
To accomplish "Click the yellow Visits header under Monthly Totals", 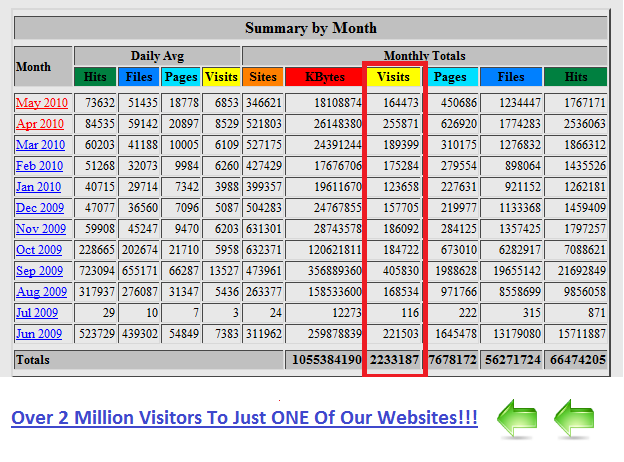I will click(x=395, y=76).
